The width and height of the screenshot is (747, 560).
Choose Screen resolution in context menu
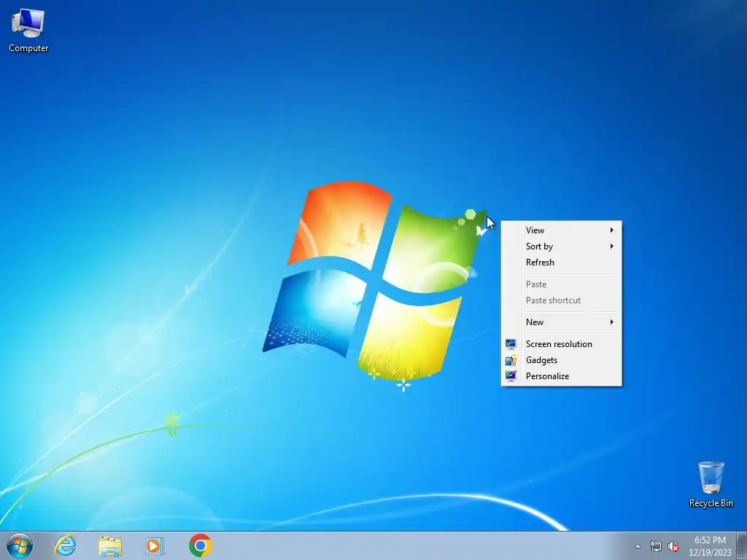(561, 344)
